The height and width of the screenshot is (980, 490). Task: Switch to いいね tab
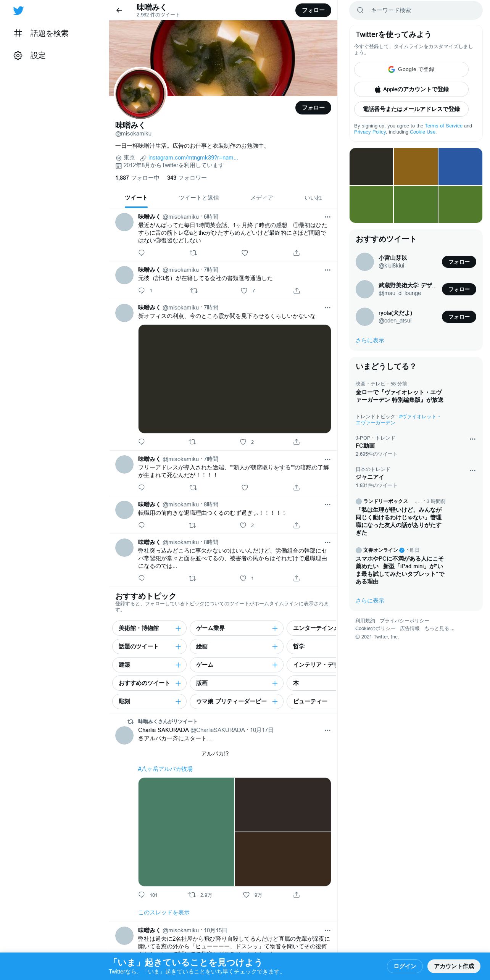click(313, 198)
